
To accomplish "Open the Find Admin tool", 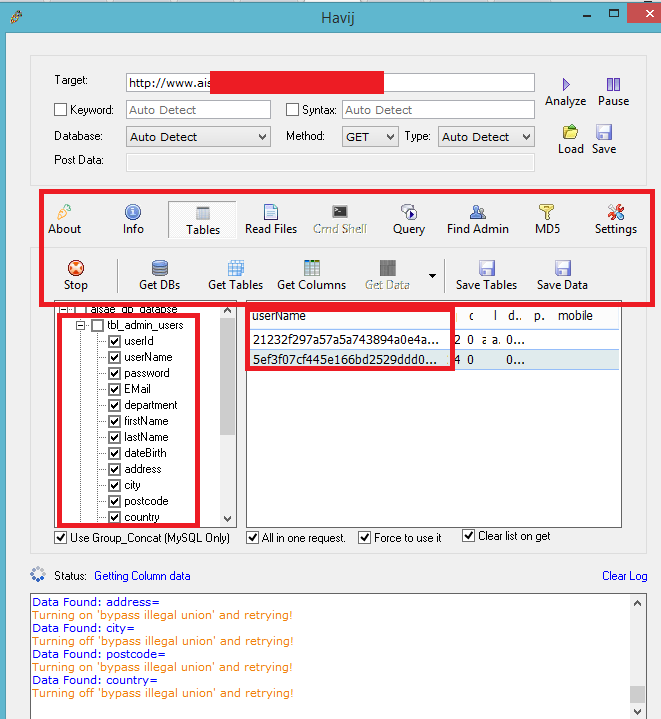I will point(478,220).
